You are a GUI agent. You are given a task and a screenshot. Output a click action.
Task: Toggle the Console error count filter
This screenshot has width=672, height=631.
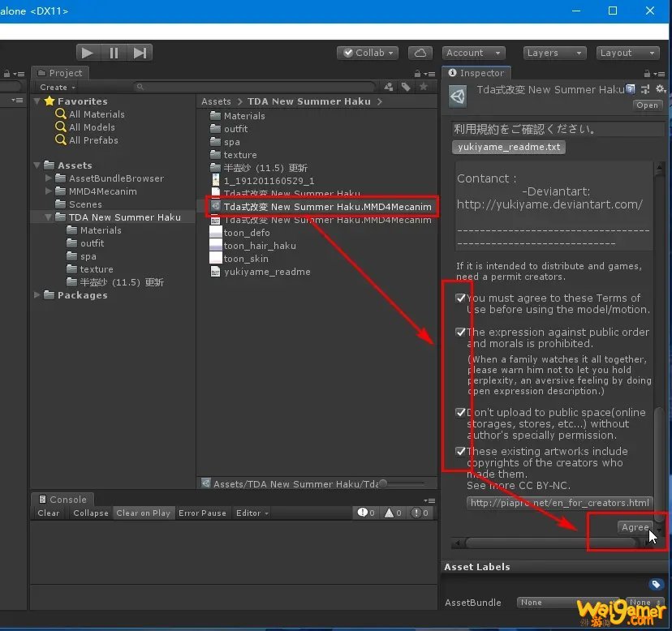coord(420,513)
